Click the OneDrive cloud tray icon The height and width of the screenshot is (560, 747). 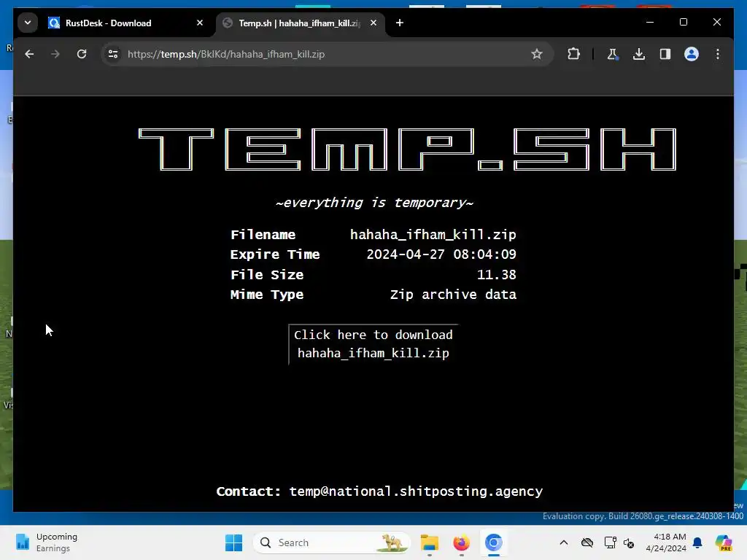(587, 542)
